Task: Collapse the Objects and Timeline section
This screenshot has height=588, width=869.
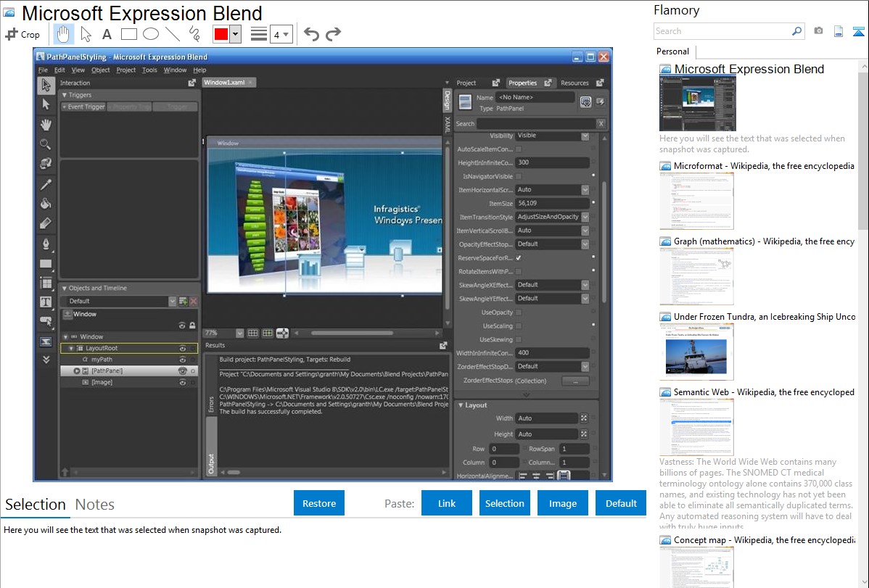Action: 65,288
